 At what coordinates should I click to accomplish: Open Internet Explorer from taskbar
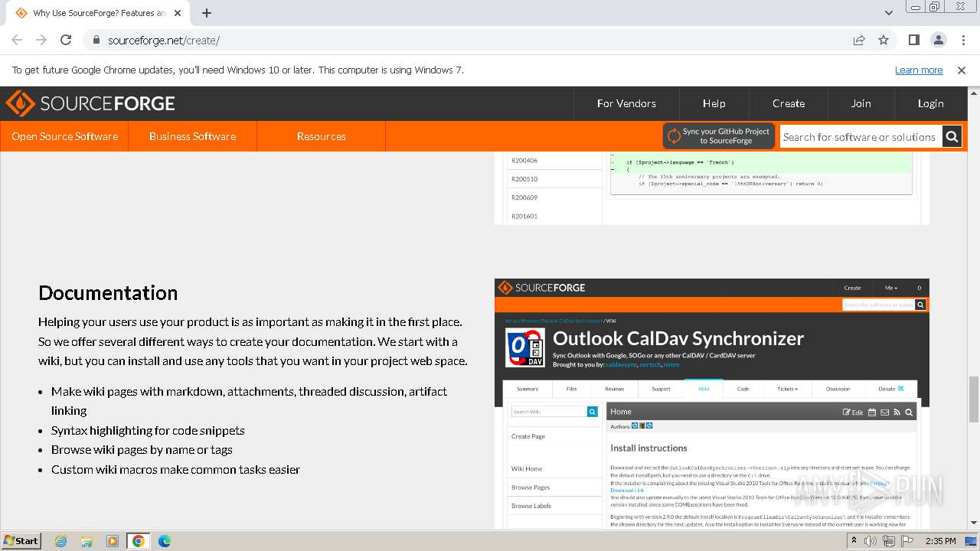(61, 541)
